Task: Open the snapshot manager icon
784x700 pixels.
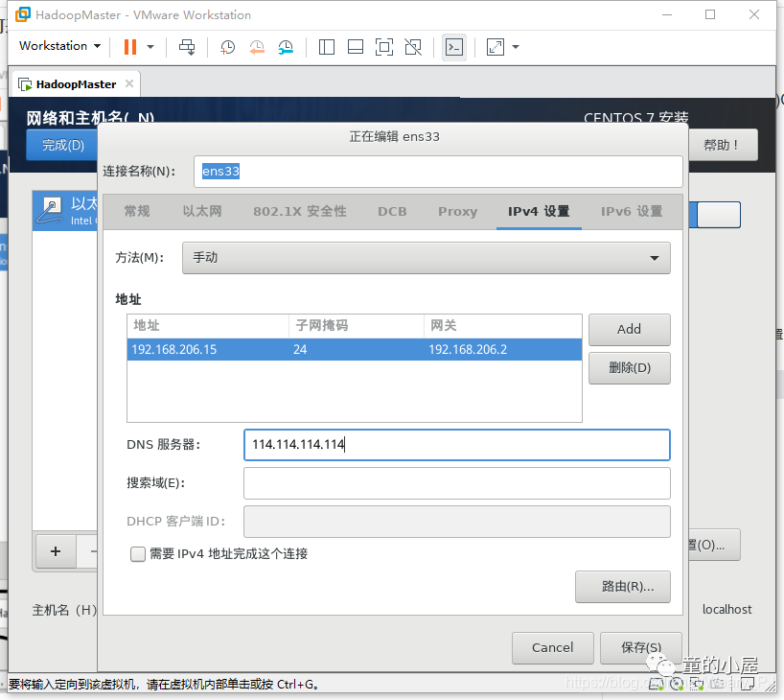Action: click(286, 47)
